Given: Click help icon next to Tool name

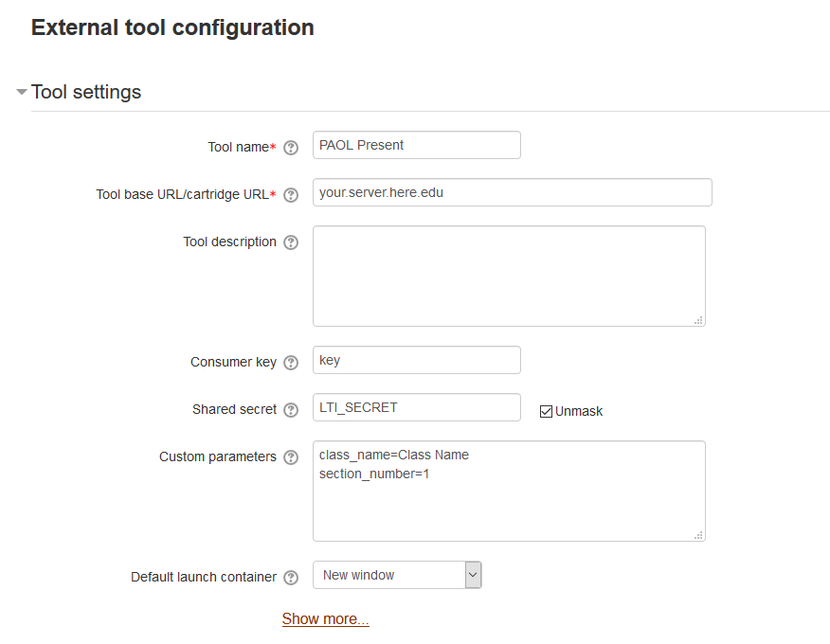Looking at the screenshot, I should click(291, 148).
